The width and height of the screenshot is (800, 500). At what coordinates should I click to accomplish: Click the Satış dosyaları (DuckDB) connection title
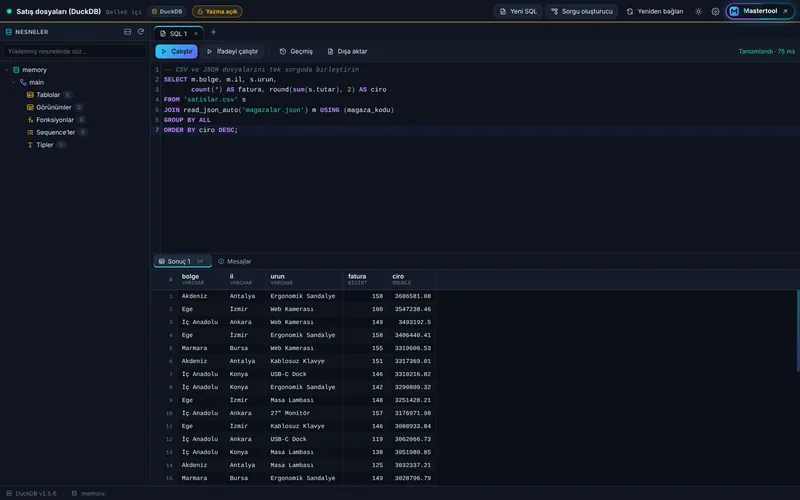pos(59,11)
